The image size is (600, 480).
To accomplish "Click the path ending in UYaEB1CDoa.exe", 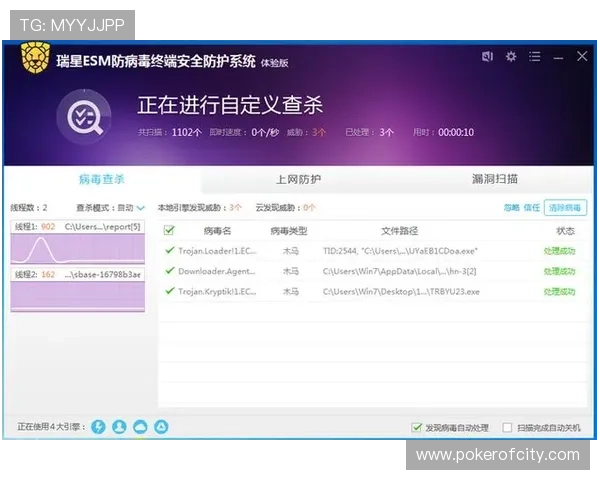I will (400, 251).
